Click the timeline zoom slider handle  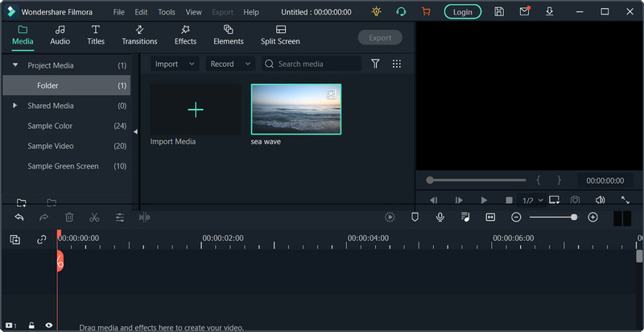[x=574, y=217]
